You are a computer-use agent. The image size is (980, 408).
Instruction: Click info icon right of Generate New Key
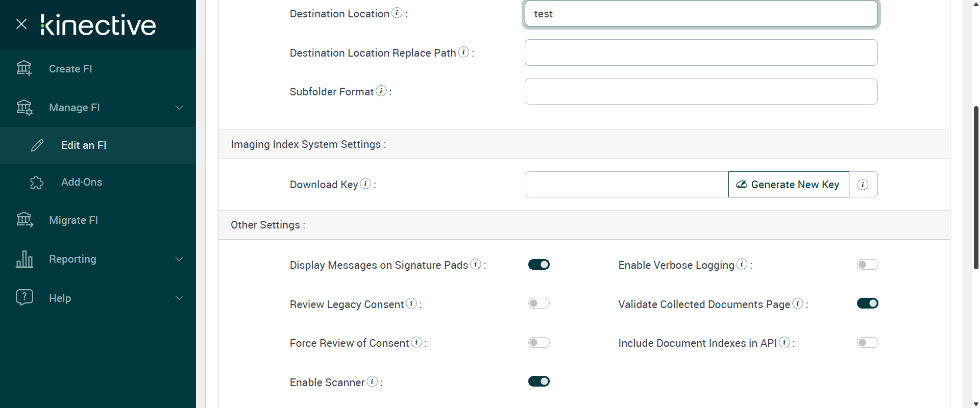[x=863, y=185]
